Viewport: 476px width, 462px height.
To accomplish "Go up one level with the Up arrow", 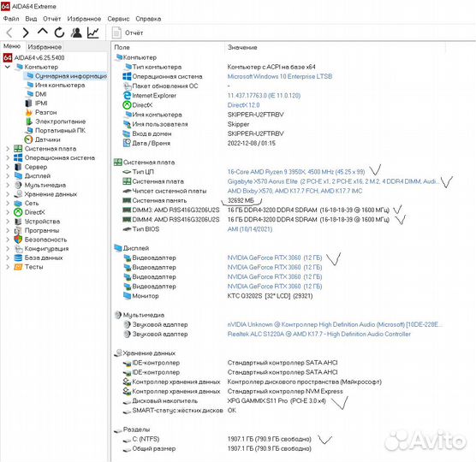I will coord(43,32).
